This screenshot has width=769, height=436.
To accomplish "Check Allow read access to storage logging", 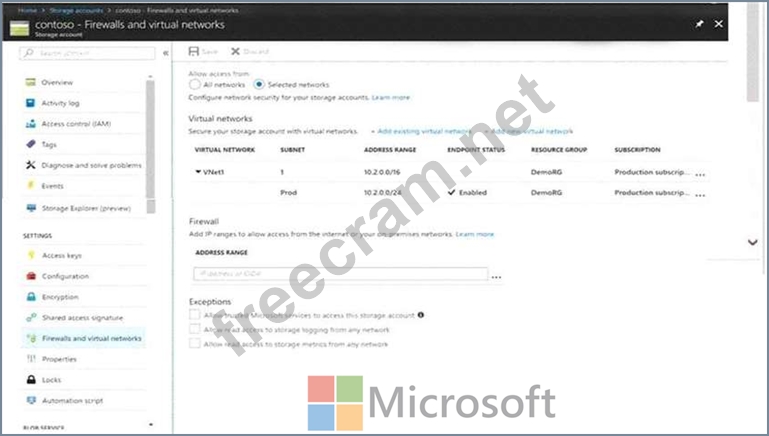I will [195, 329].
